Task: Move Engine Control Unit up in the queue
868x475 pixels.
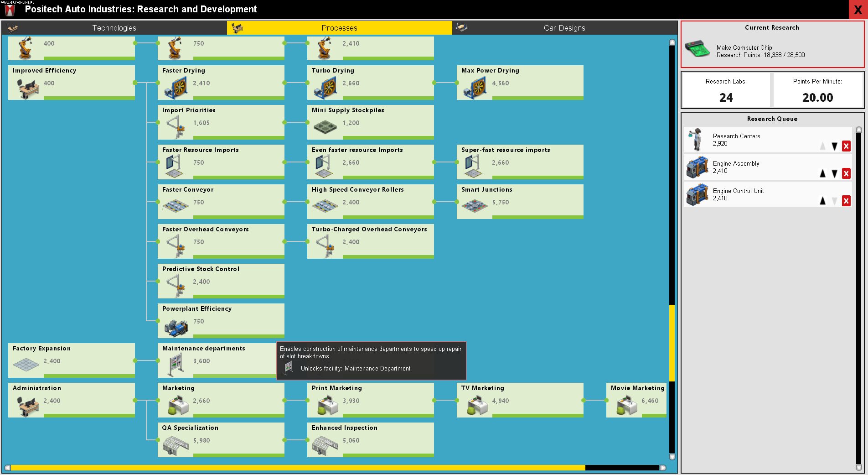Action: [x=822, y=201]
